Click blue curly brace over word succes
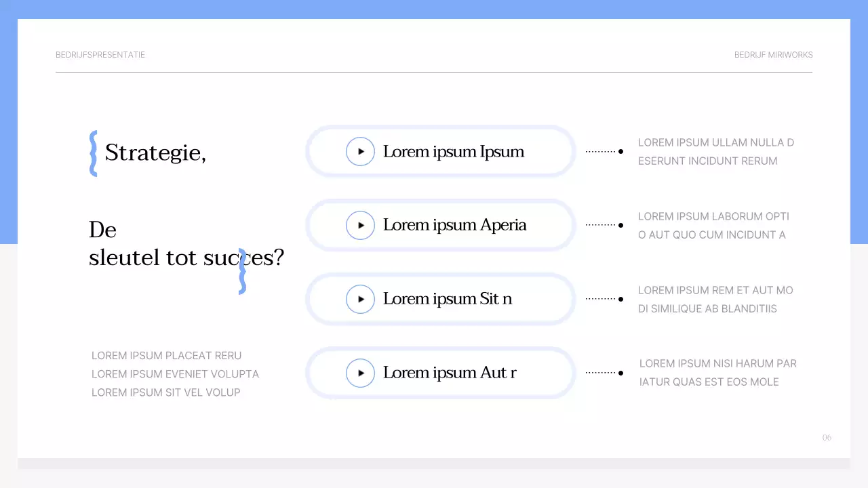The width and height of the screenshot is (868, 488). point(242,272)
